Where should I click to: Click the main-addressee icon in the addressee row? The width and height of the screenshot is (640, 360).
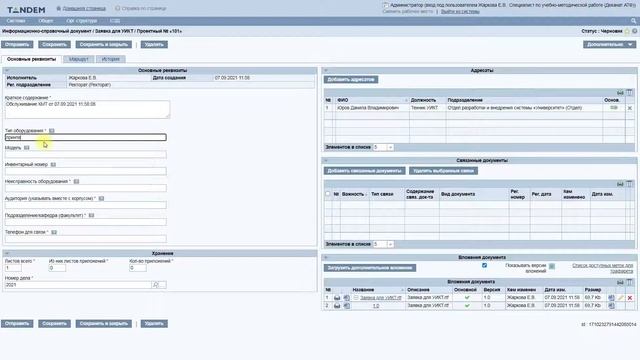[613, 108]
